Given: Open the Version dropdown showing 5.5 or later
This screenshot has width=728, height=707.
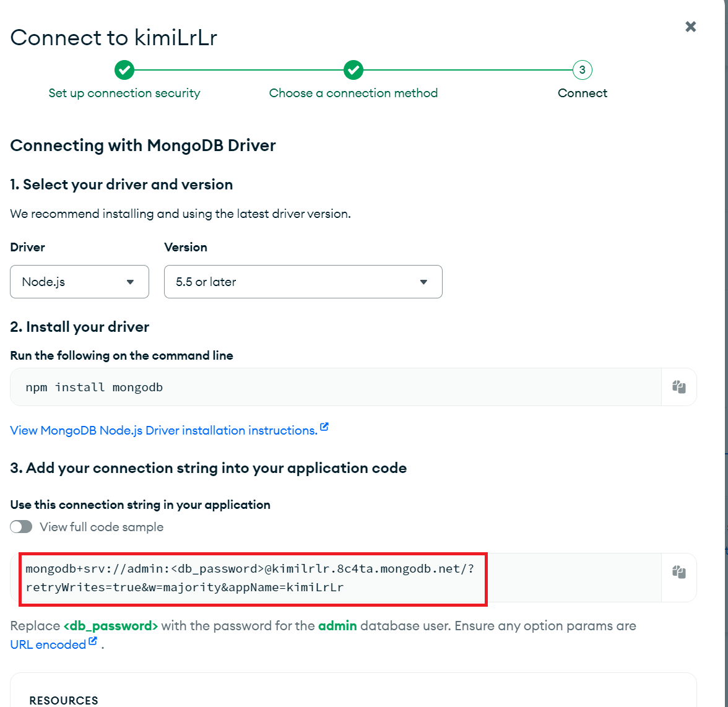Looking at the screenshot, I should (303, 282).
